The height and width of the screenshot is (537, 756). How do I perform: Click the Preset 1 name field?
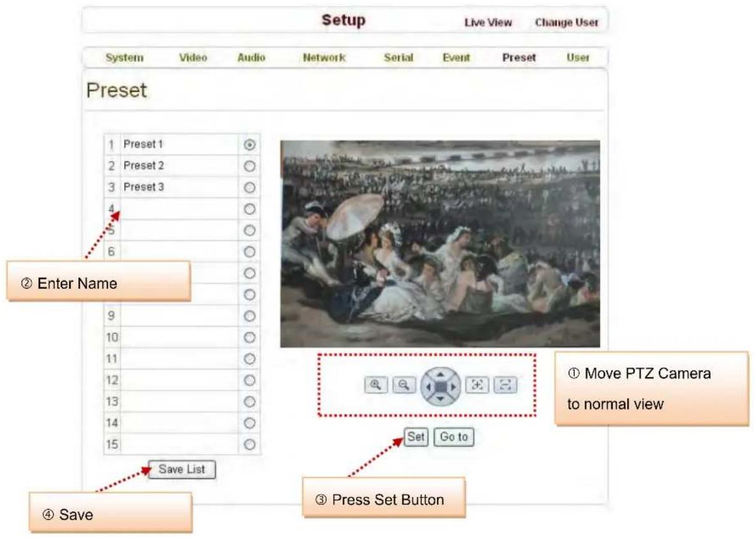(179, 145)
